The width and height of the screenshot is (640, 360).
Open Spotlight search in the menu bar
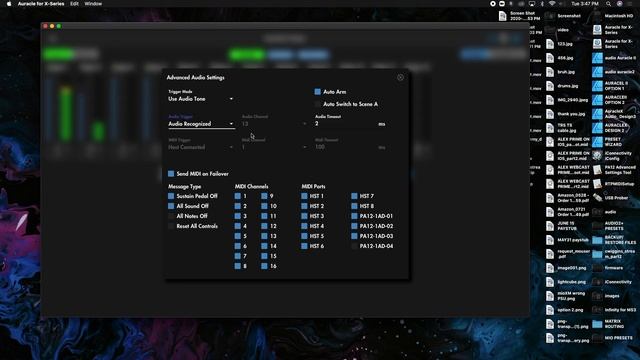coord(609,4)
